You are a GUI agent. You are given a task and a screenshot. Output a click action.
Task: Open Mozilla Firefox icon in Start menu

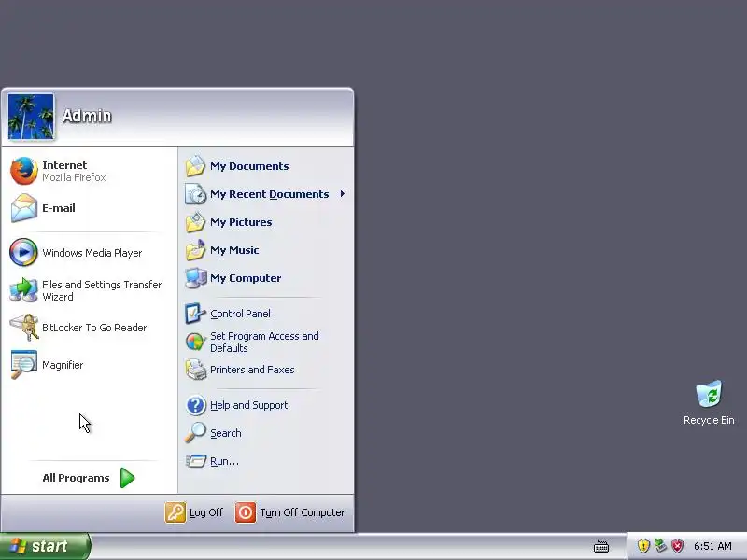pyautogui.click(x=24, y=171)
